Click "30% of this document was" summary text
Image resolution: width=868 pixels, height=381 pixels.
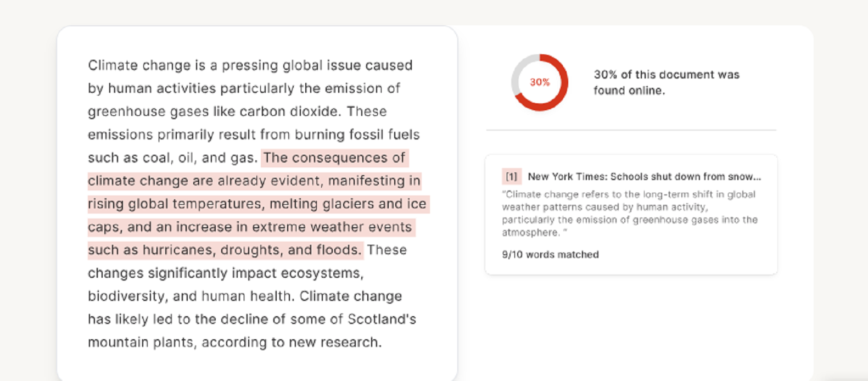666,75
